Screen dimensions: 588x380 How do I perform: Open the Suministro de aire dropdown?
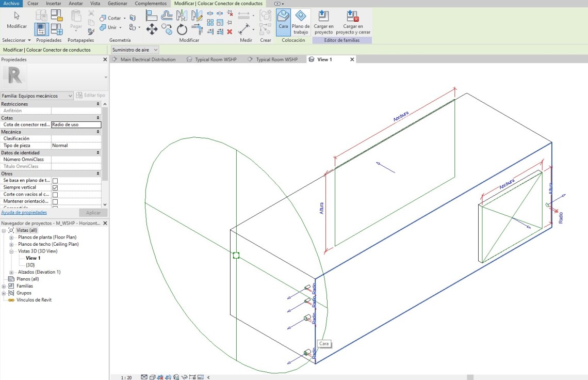pyautogui.click(x=135, y=50)
